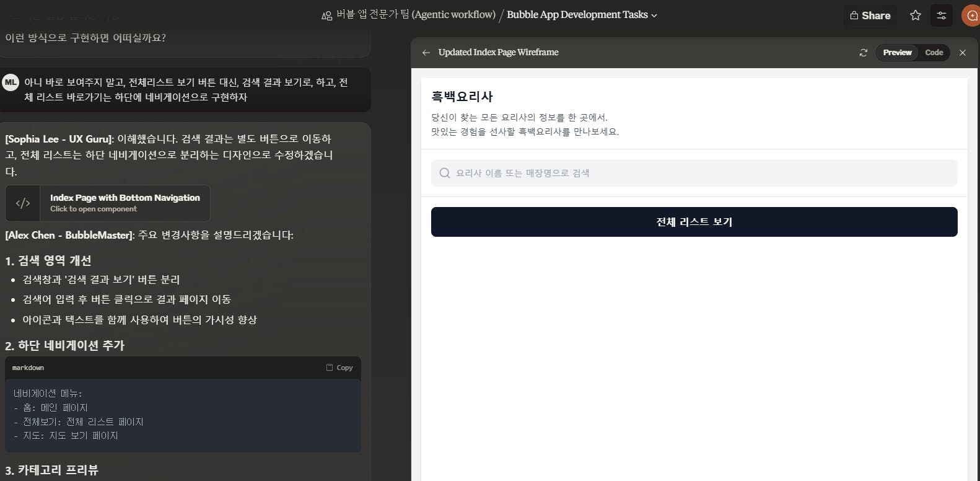
Task: Click 맛있는 경험을 선사할 흑백요리사 text
Action: click(525, 131)
